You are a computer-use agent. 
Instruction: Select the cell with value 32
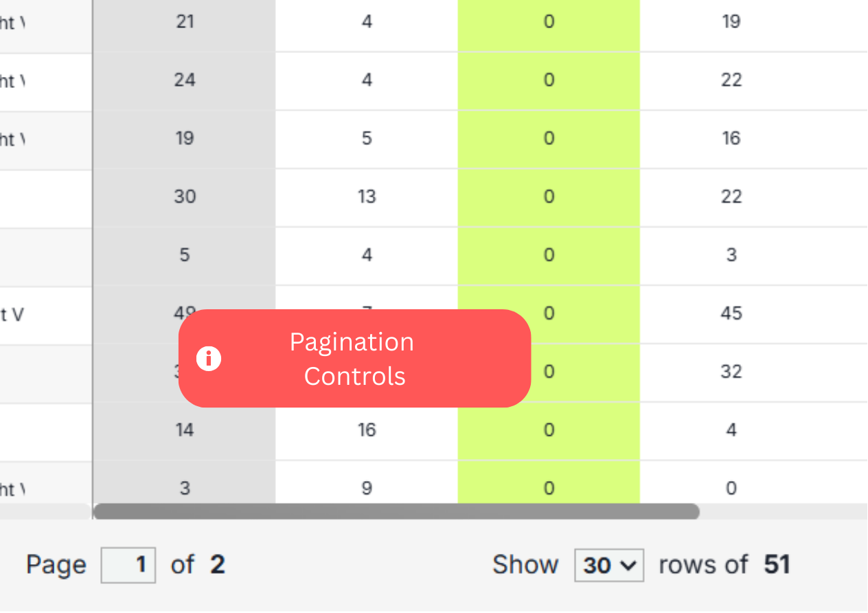[731, 372]
